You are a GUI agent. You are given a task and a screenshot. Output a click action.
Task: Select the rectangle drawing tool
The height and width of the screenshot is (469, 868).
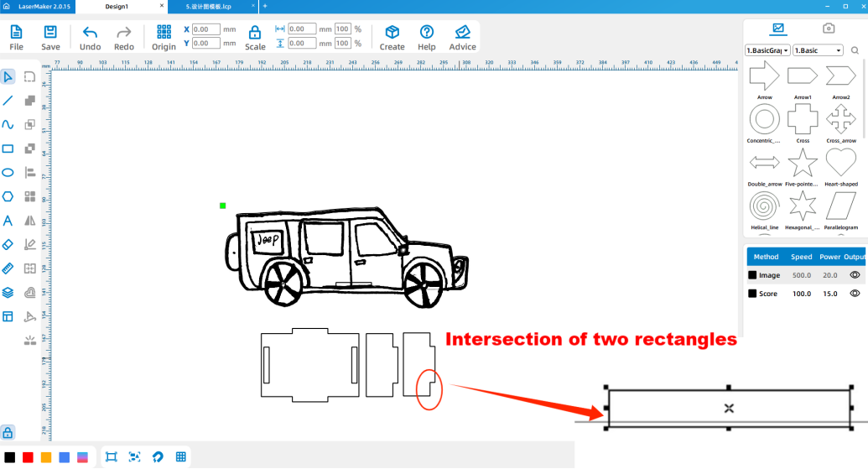pyautogui.click(x=8, y=149)
